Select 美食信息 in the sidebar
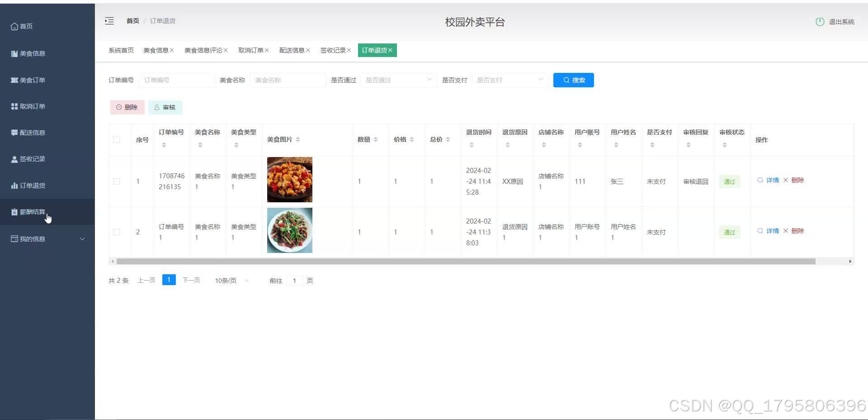The image size is (868, 420). 32,53
